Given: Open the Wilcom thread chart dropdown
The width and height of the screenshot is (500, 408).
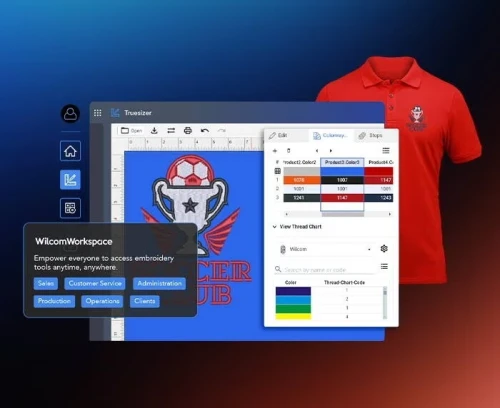Looking at the screenshot, I should point(325,249).
